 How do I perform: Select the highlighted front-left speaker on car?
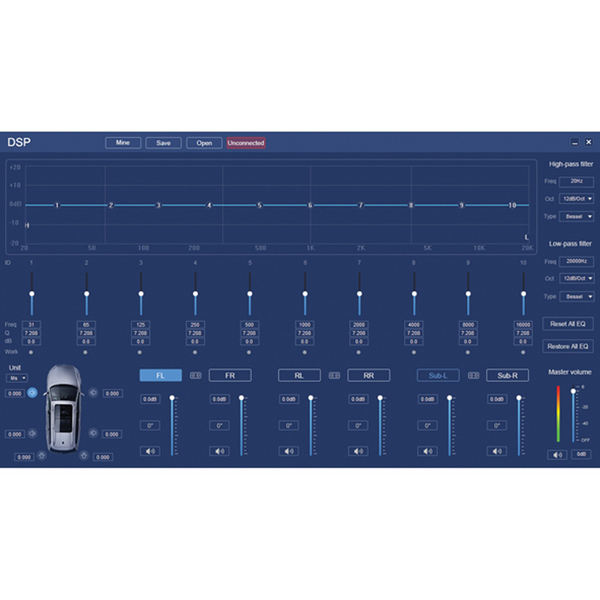[x=31, y=393]
